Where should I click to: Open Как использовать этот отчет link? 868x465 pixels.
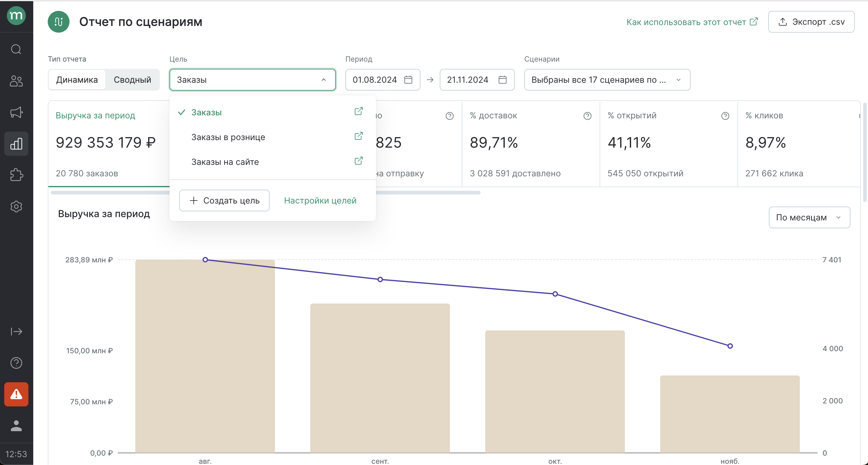tap(692, 22)
